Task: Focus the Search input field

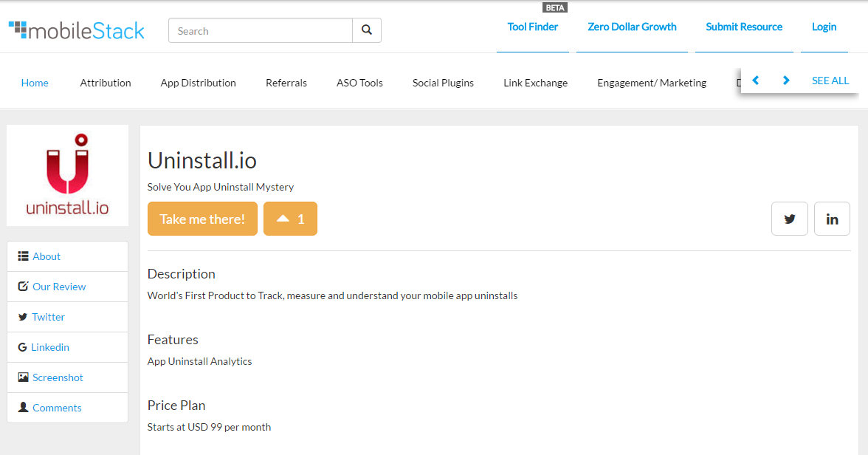Action: 261,30
